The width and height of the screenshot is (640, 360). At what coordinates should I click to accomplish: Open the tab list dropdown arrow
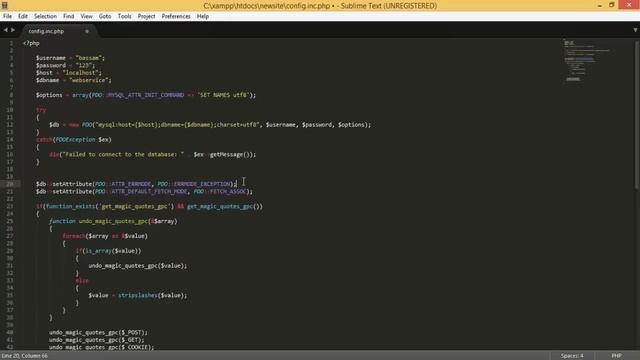pos(635,30)
